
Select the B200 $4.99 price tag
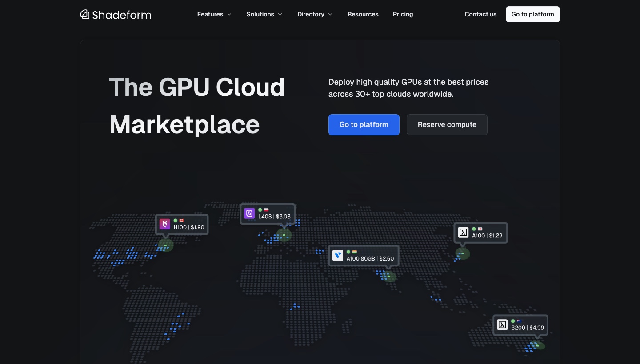pyautogui.click(x=528, y=328)
